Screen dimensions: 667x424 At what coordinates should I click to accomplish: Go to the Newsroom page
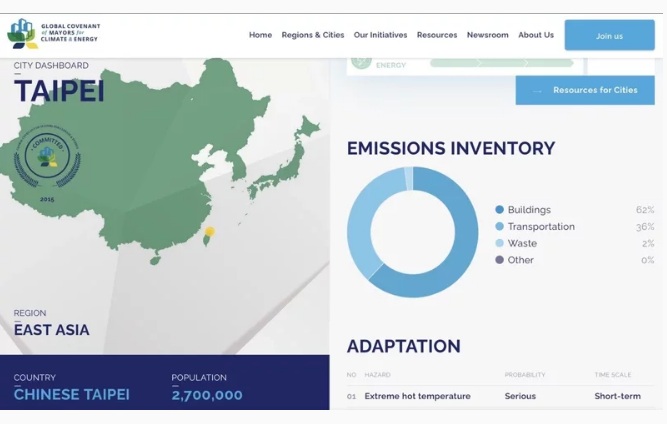[x=487, y=35]
